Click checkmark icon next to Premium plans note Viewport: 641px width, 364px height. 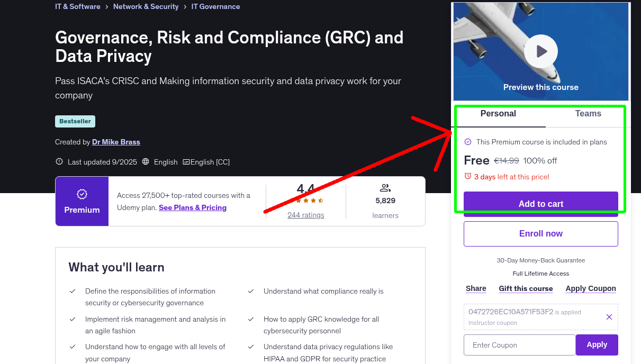pos(468,141)
